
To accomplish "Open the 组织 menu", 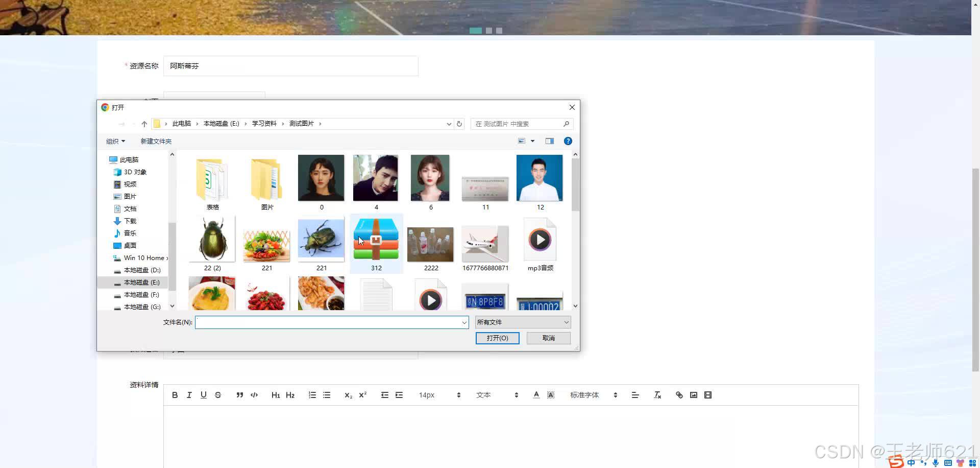I will [x=115, y=141].
